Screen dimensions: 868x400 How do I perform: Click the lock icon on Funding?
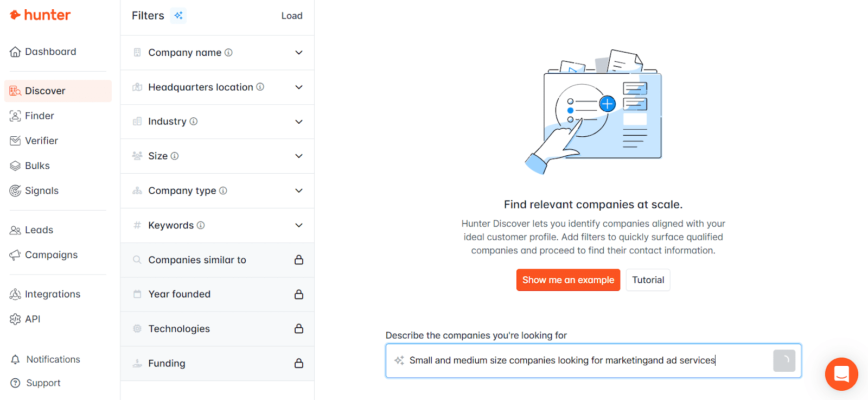(298, 363)
